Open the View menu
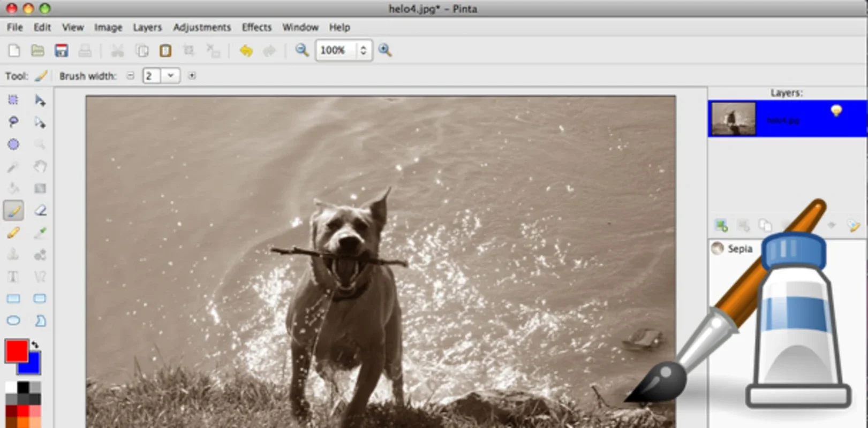Image resolution: width=868 pixels, height=428 pixels. [x=73, y=27]
